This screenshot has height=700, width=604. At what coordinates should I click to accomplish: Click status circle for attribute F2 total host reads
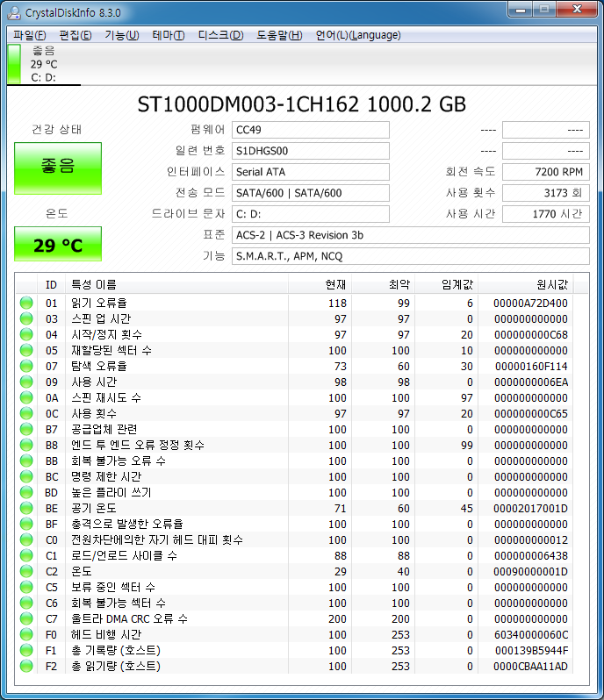[26, 666]
